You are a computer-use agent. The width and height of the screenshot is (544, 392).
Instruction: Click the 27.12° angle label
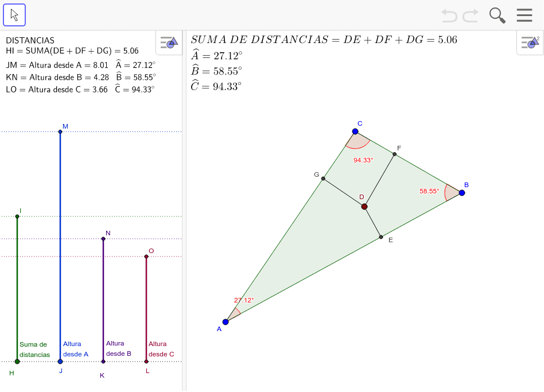244,300
